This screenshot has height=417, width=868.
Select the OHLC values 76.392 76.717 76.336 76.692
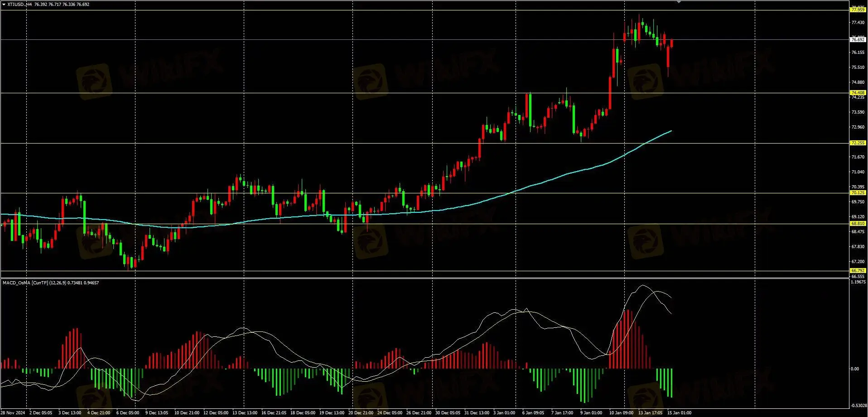tap(62, 5)
